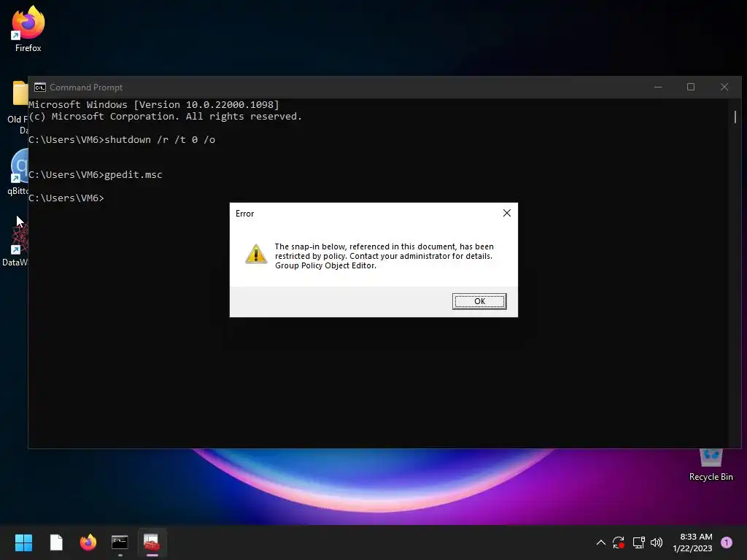
Task: Open the notification badge showing 1
Action: point(727,542)
